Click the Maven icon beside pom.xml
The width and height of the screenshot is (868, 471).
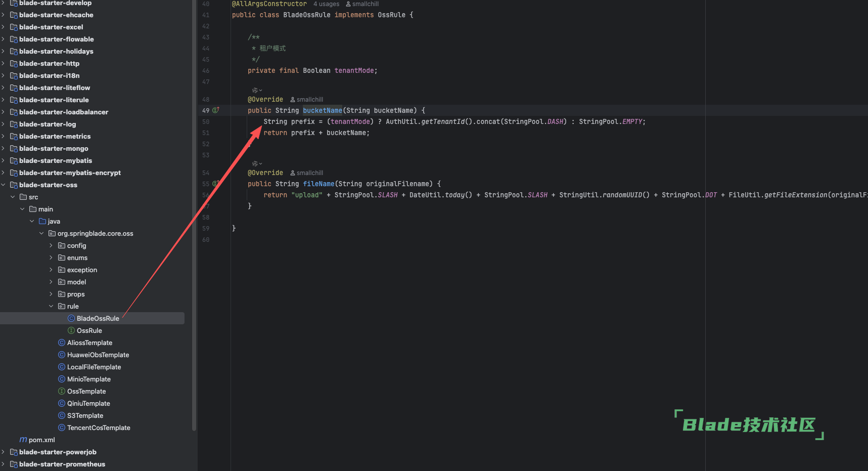click(x=23, y=440)
